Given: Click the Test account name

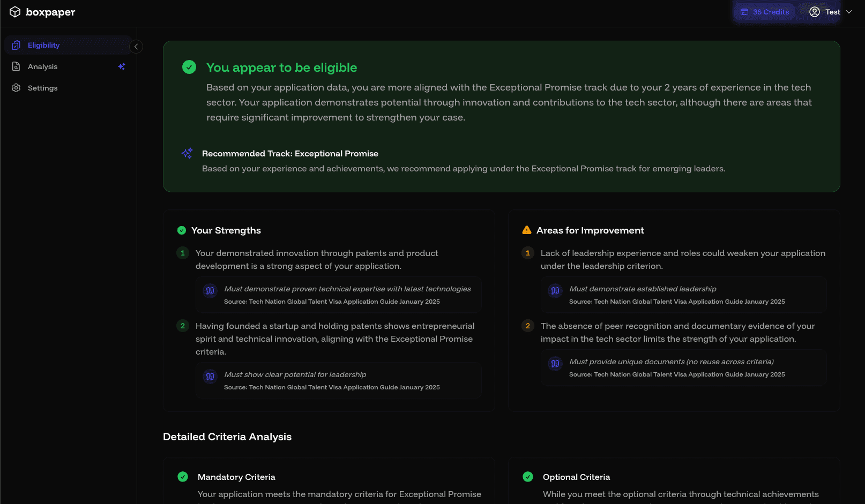Looking at the screenshot, I should (x=832, y=11).
